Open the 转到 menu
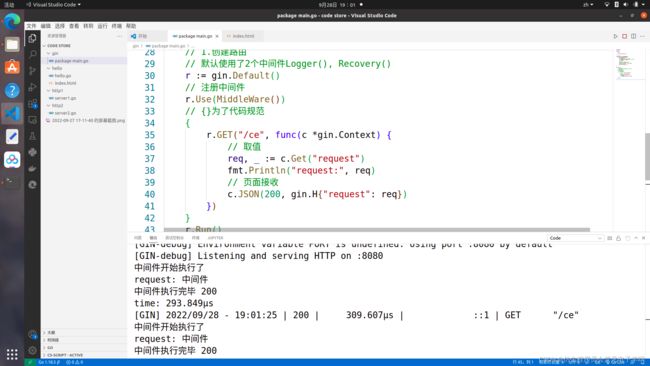The height and width of the screenshot is (366, 650). pos(88,26)
